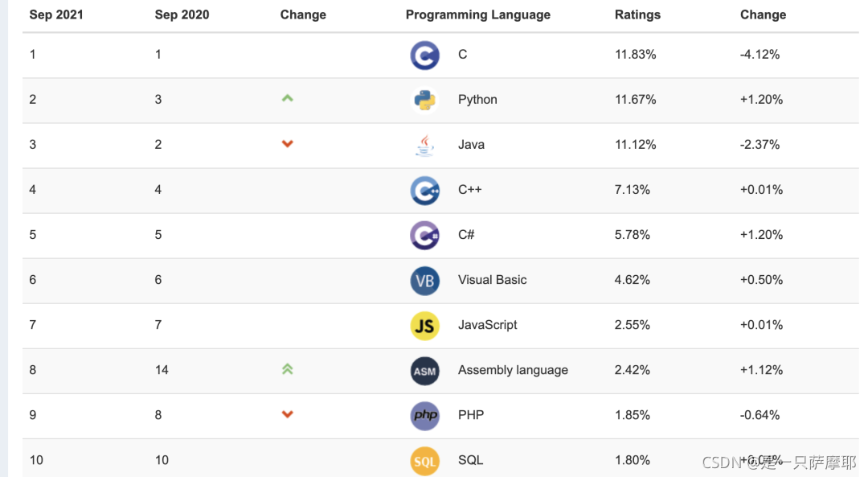The width and height of the screenshot is (868, 477).
Task: Click the Visual Basic VB icon
Action: [x=424, y=281]
